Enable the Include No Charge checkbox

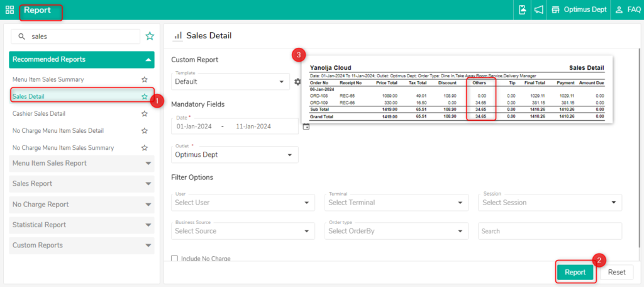175,258
